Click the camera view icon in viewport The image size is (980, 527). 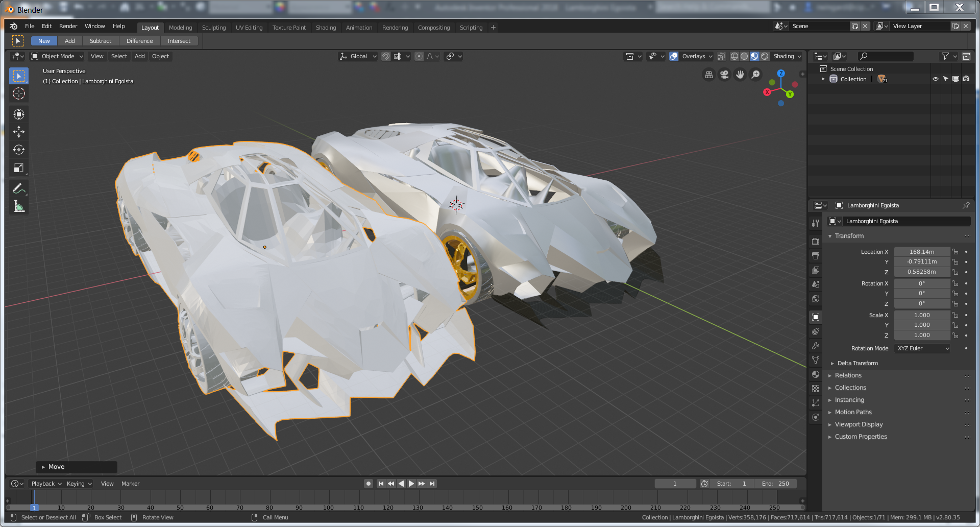724,75
